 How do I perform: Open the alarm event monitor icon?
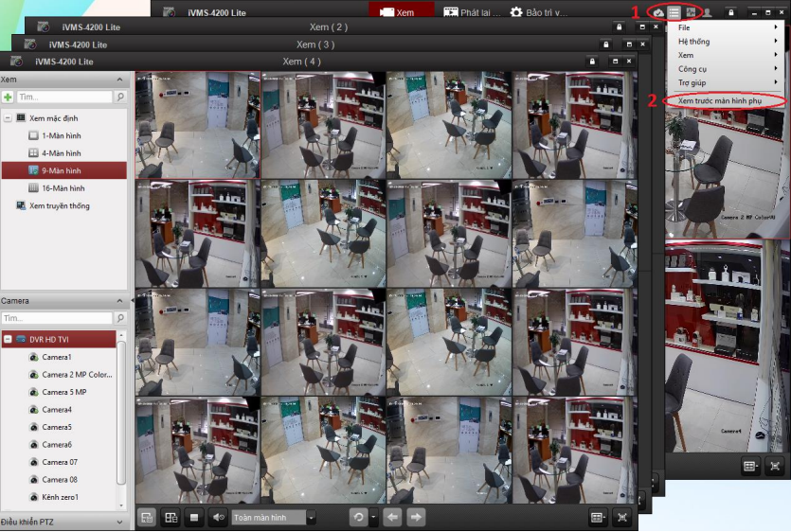(x=692, y=12)
